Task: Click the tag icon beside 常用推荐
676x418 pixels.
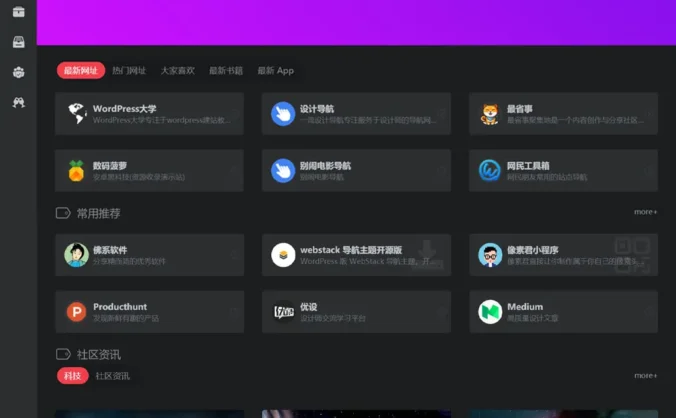Action: [63, 213]
